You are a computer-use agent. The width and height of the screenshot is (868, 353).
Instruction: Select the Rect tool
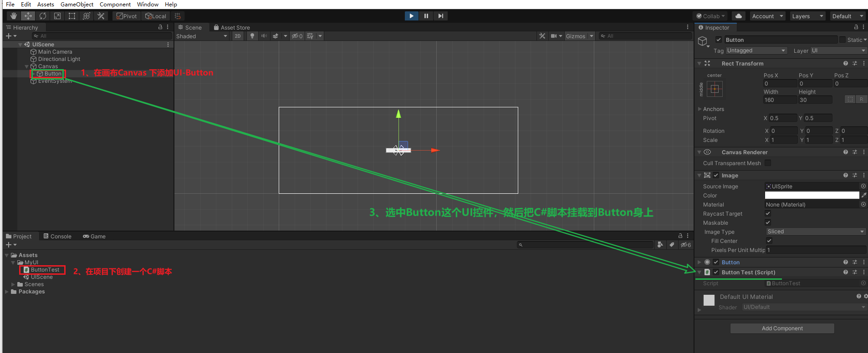coord(72,16)
